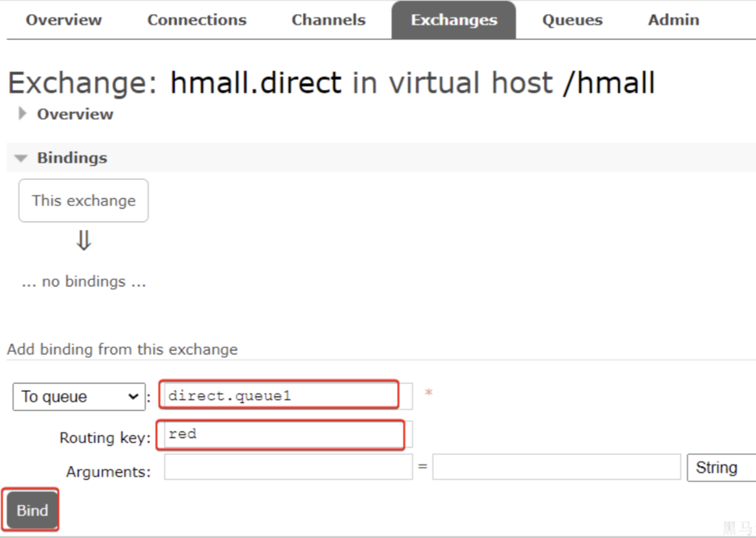Select the highlighted Exchanges tab
Image resolution: width=756 pixels, height=538 pixels.
[x=453, y=20]
